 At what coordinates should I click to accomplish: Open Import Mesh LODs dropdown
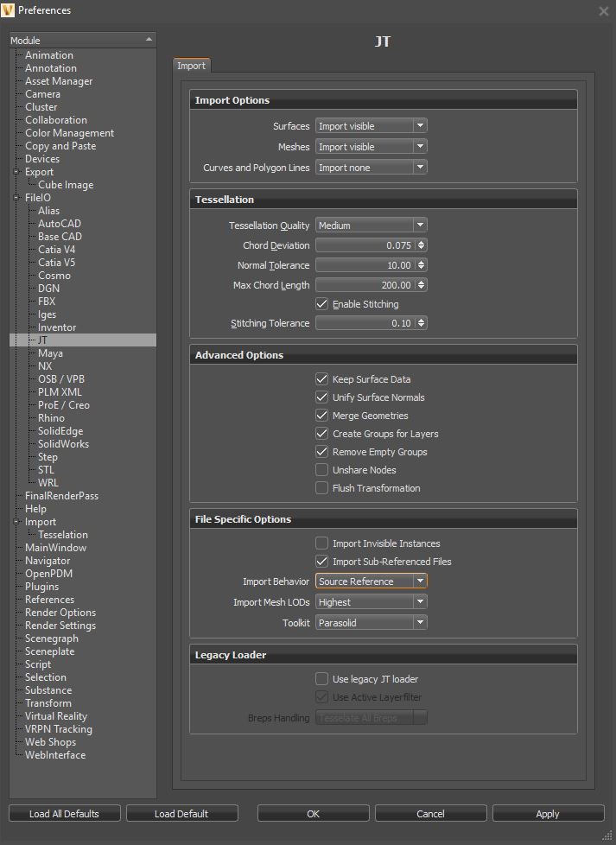(372, 602)
